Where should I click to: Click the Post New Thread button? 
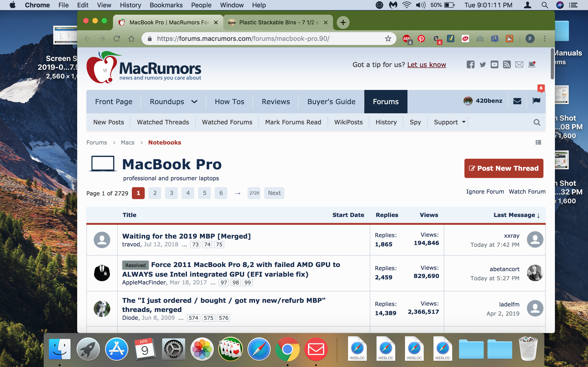point(503,168)
